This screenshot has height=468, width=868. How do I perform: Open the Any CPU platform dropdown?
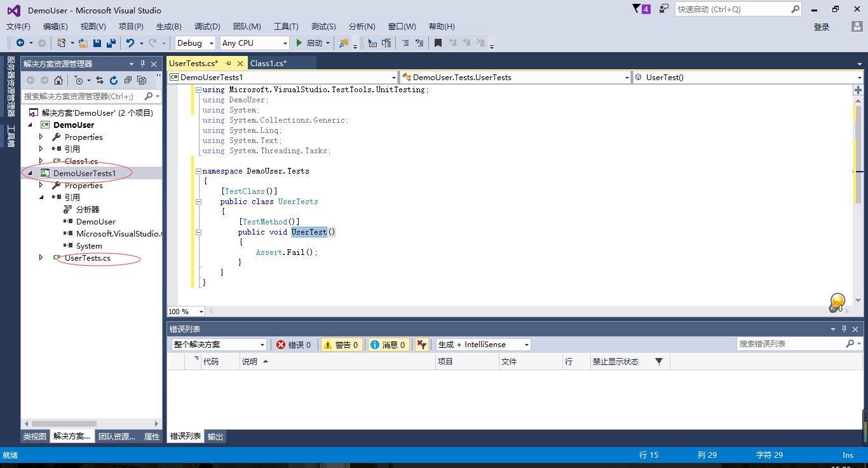254,43
